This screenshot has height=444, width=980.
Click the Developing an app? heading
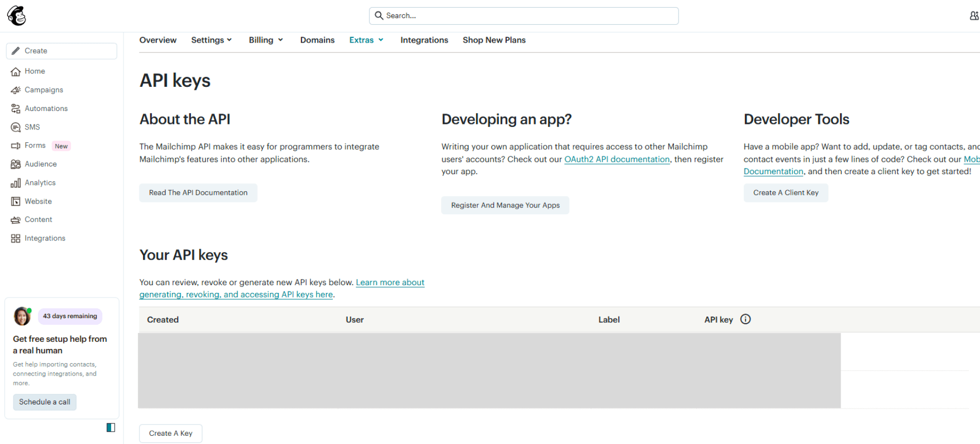(x=506, y=119)
